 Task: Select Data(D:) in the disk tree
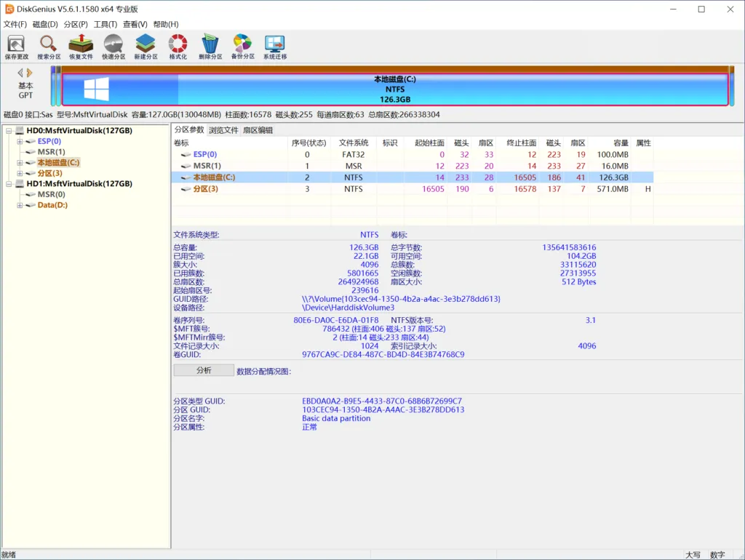click(x=52, y=204)
